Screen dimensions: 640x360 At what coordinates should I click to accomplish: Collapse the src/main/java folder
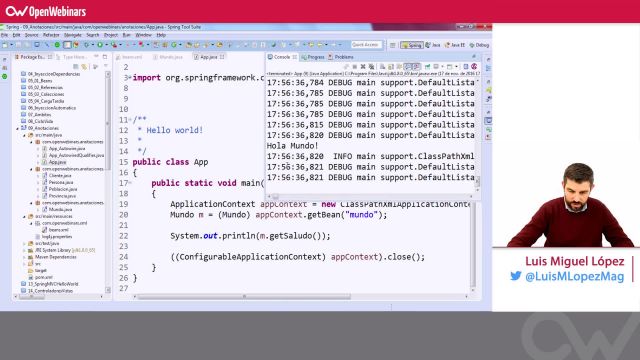pos(24,135)
